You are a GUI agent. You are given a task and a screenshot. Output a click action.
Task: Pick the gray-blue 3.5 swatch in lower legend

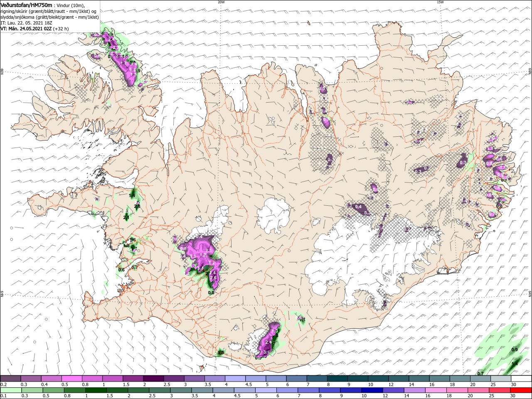[202, 390]
